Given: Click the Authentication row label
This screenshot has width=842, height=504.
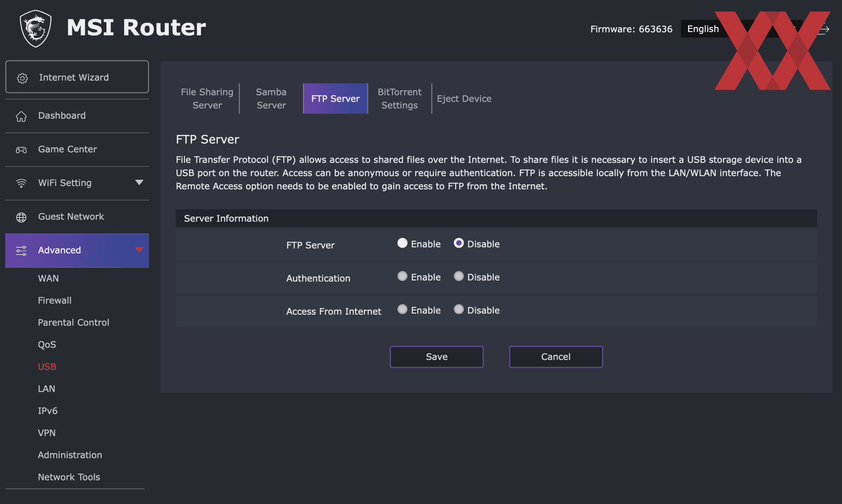Looking at the screenshot, I should point(318,278).
